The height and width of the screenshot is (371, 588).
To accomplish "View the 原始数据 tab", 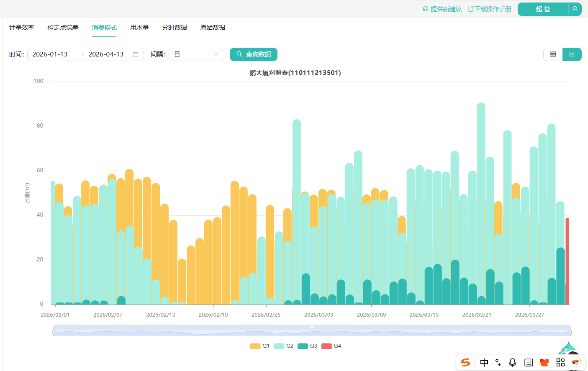I will click(x=213, y=28).
